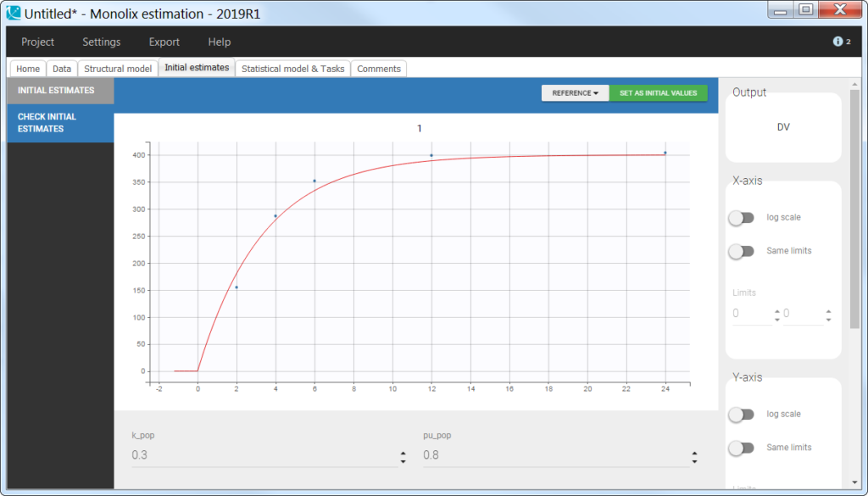Go to Statistical model & Tasks tab
868x496 pixels.
click(x=292, y=69)
